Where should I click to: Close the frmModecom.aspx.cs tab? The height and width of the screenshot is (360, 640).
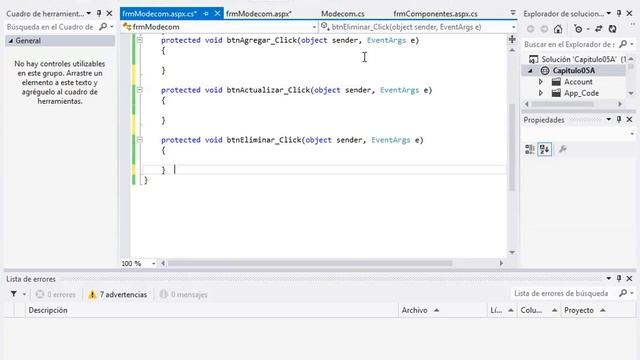coord(218,13)
